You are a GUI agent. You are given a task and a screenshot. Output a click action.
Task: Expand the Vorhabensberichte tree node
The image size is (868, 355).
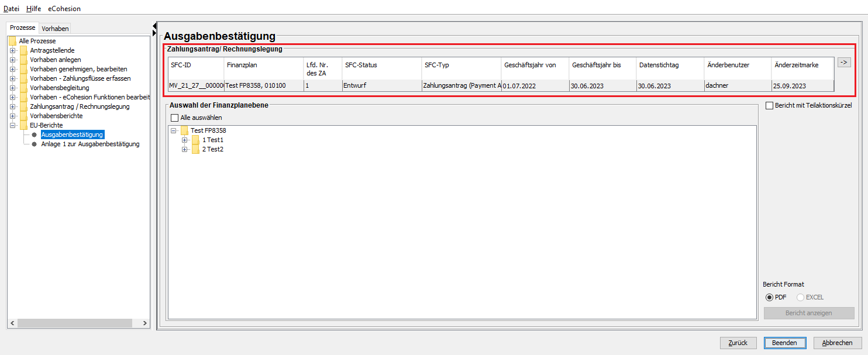click(12, 116)
